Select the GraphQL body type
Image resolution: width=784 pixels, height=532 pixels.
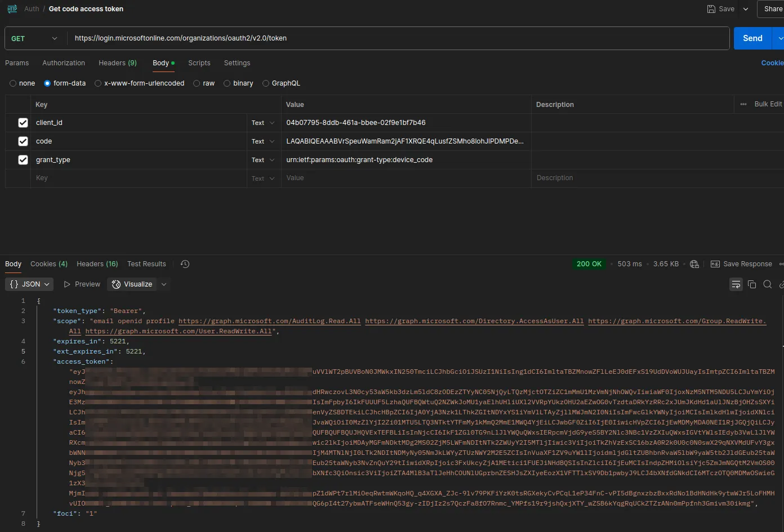pos(266,83)
